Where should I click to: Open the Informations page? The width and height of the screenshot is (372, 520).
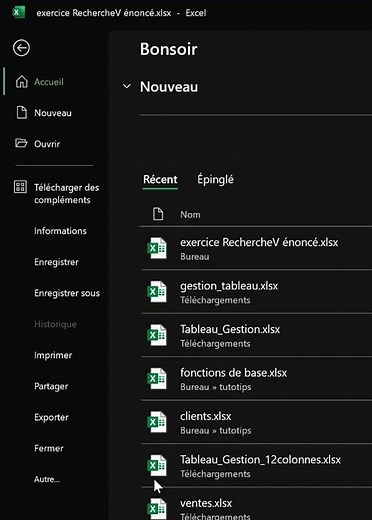[60, 231]
